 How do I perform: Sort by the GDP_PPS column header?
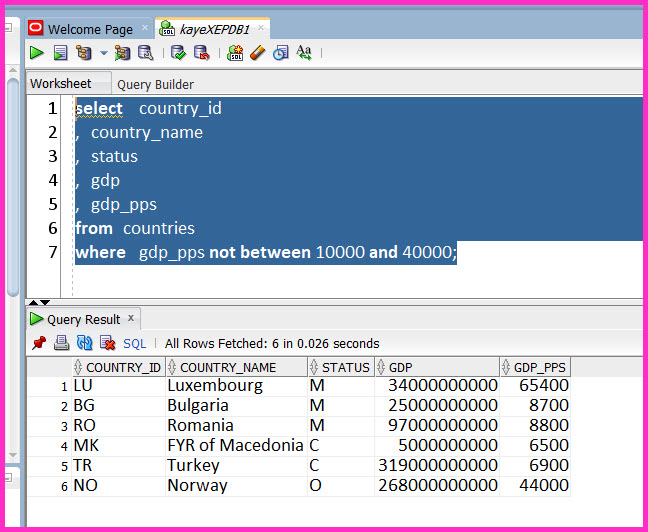click(x=535, y=367)
